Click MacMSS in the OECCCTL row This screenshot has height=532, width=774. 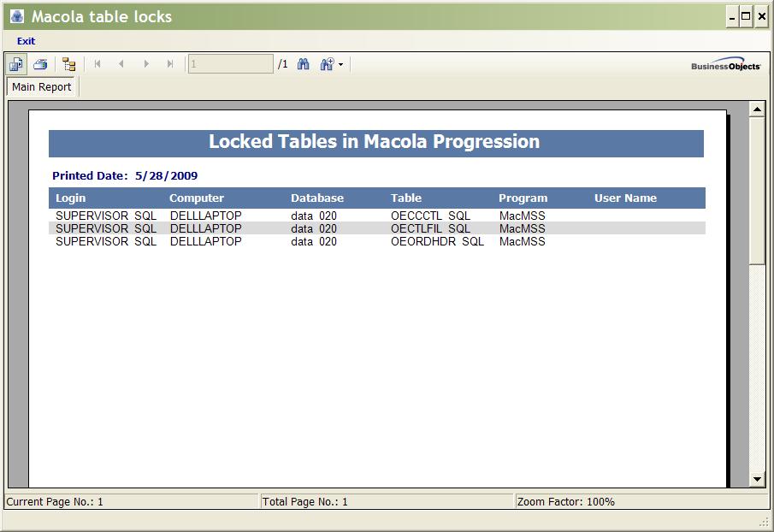coord(523,216)
